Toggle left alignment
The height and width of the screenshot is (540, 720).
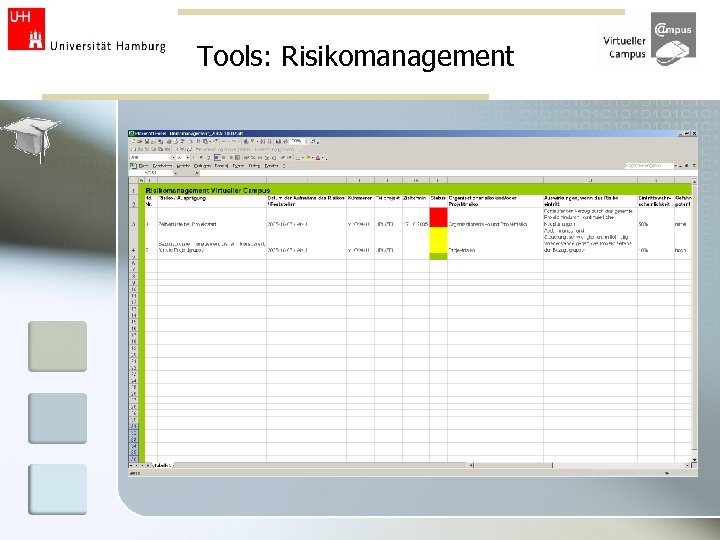coord(216,158)
